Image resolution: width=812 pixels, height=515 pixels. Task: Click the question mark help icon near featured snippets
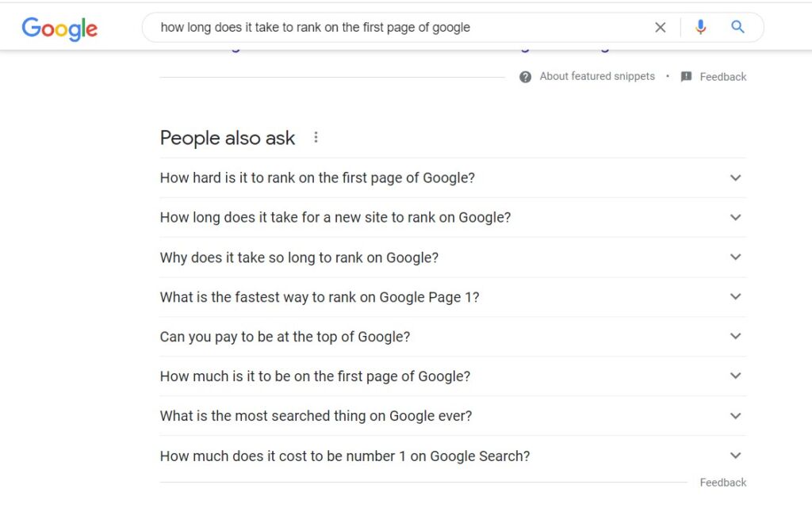(x=525, y=76)
